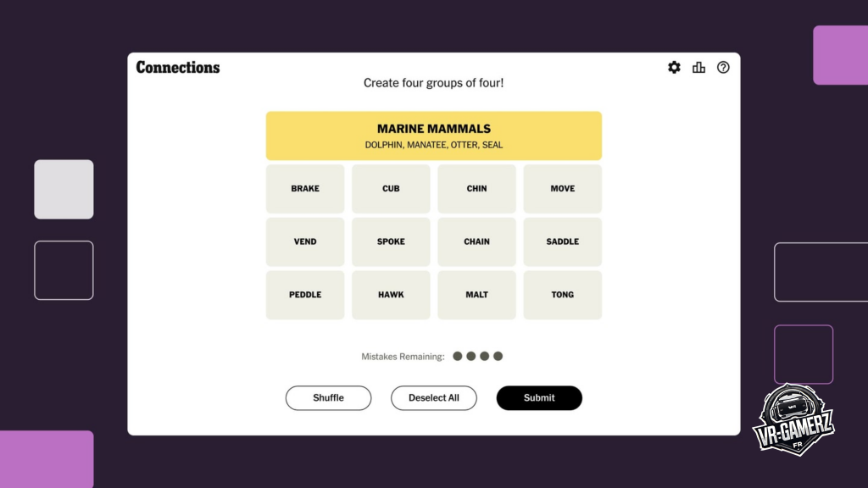Click the solved Marine Mammals yellow banner
This screenshot has height=488, width=868.
(x=434, y=136)
